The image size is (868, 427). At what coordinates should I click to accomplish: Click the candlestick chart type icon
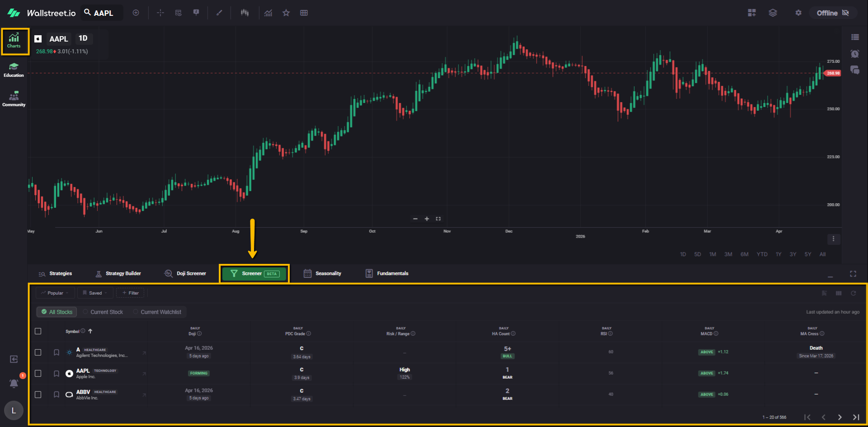point(245,13)
